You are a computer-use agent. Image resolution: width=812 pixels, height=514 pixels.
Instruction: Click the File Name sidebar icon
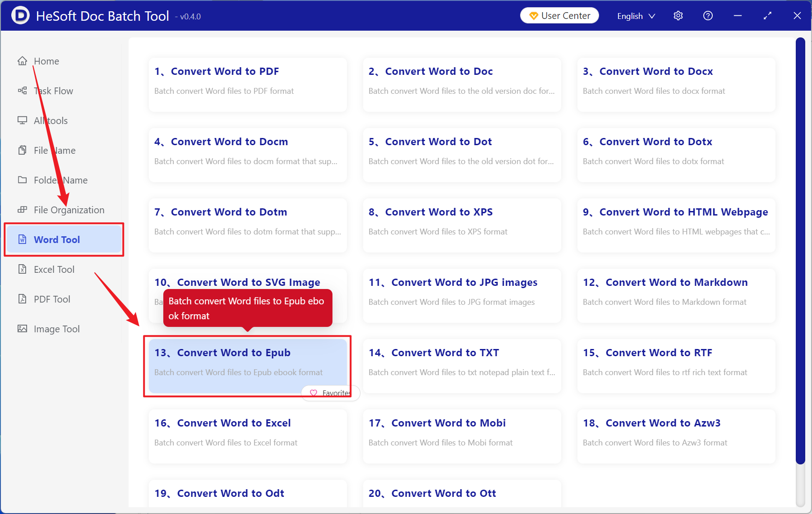pyautogui.click(x=22, y=150)
